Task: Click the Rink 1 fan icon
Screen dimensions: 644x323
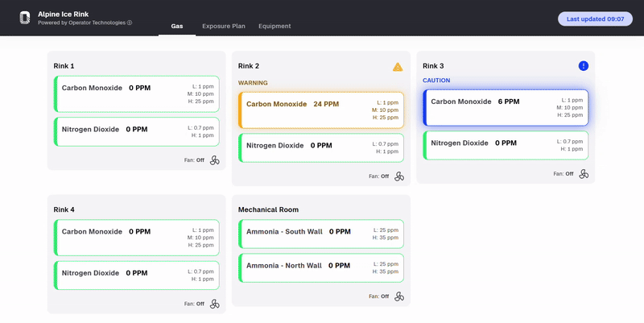Action: pos(215,159)
